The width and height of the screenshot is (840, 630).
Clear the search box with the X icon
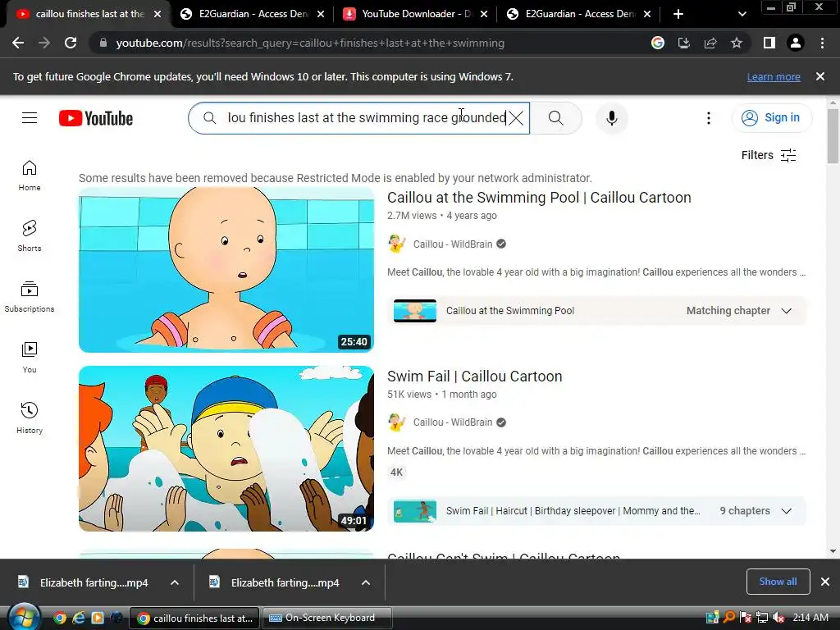point(516,118)
